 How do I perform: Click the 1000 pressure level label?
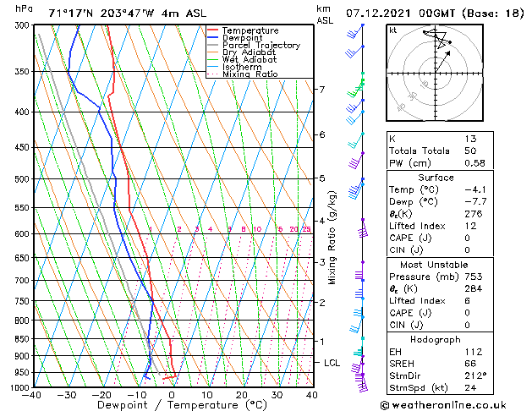[x=22, y=387]
